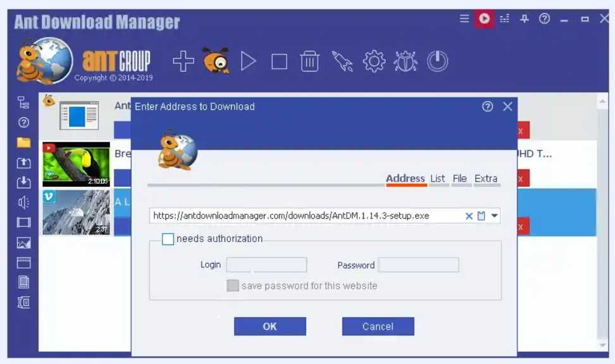The image size is (615, 364).
Task: Open help in Enter Address dialog
Action: coord(488,107)
